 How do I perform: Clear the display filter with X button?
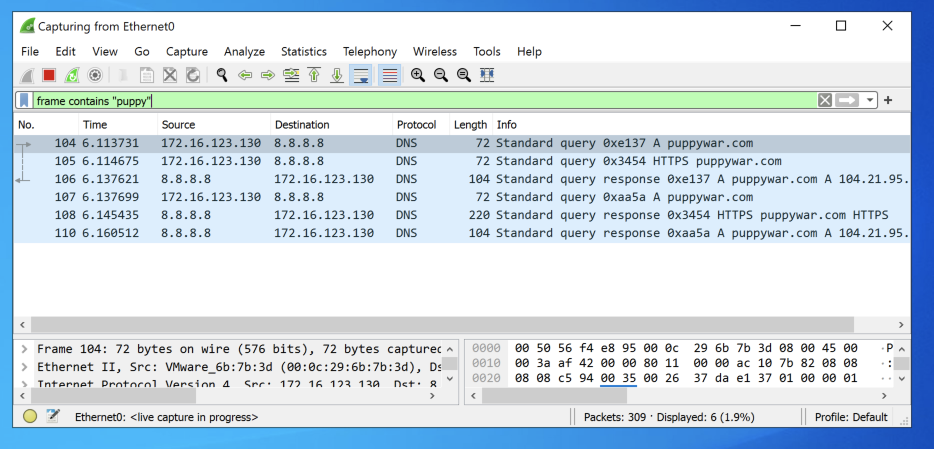coord(824,101)
